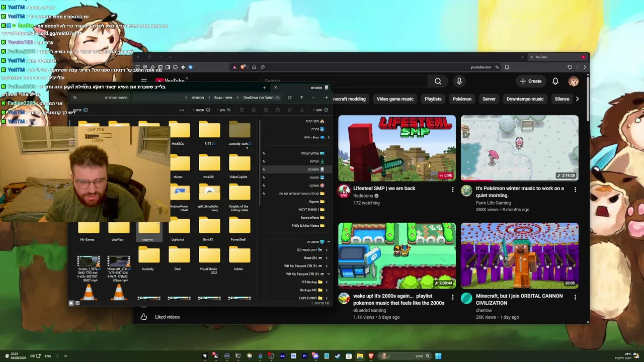Expand the 1TB Backup folder node
This screenshot has height=362, width=644.
point(327,282)
